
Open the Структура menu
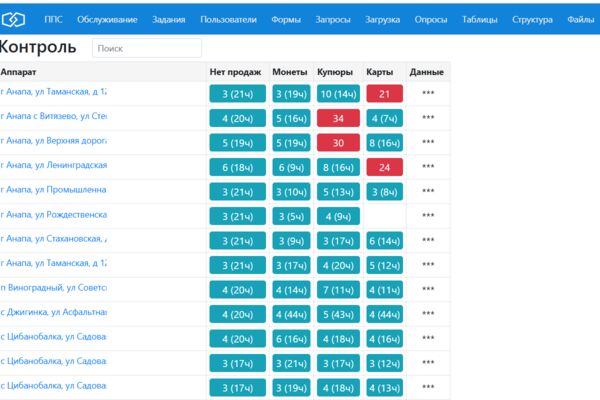(532, 20)
